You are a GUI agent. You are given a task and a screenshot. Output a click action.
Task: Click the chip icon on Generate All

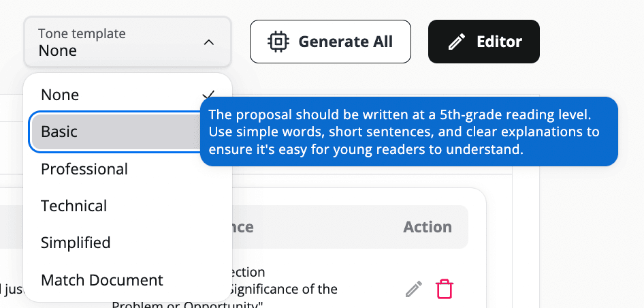point(278,42)
